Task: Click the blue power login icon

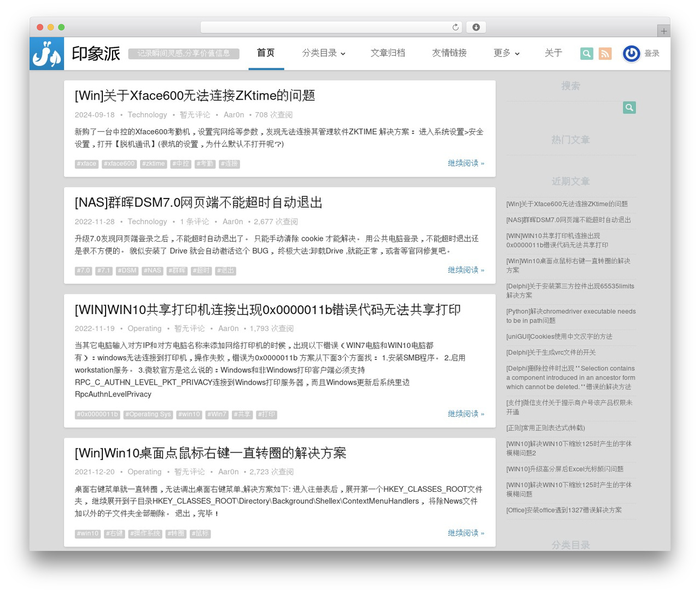Action: tap(632, 54)
